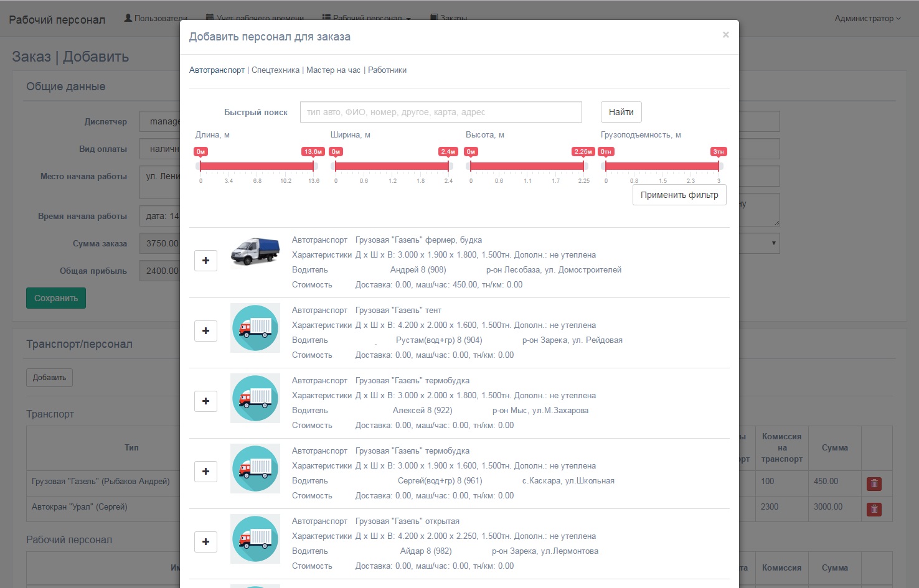
Task: Click the truck icon for Газель открытая
Action: pyautogui.click(x=255, y=539)
